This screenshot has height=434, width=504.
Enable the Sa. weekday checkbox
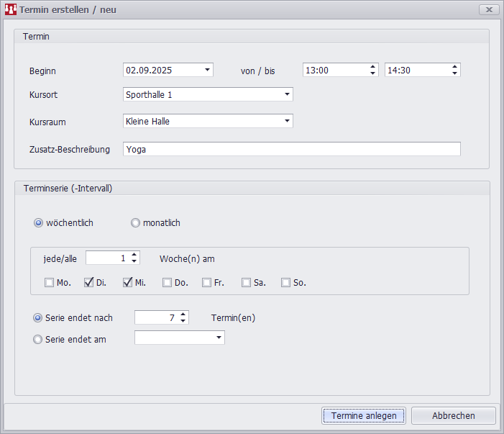[x=247, y=283]
